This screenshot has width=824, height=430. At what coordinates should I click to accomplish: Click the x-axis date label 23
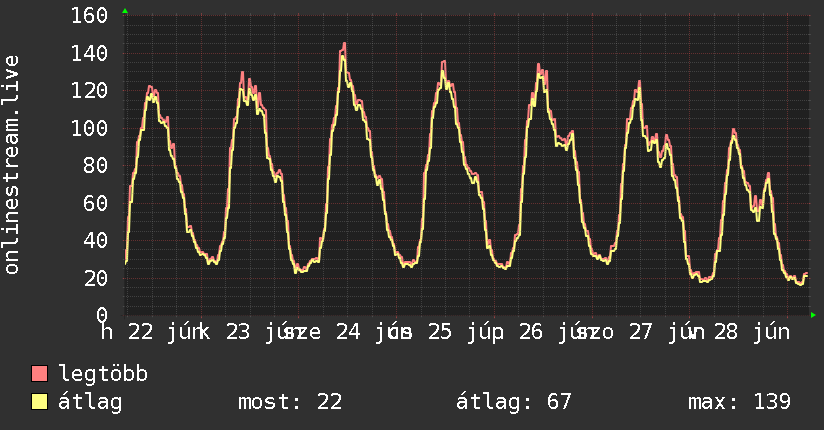click(238, 332)
